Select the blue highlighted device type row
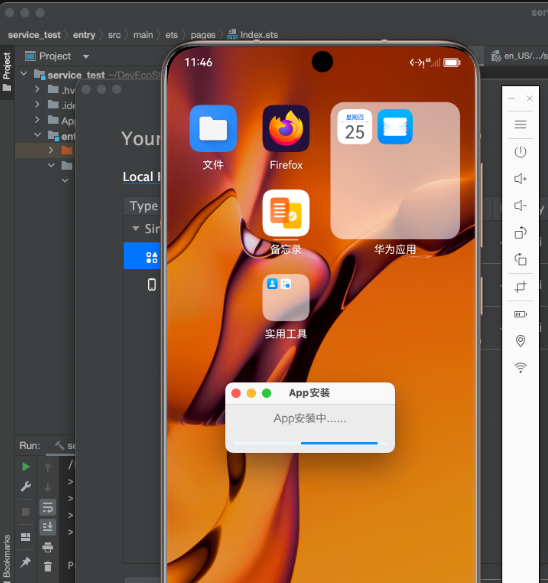 click(x=142, y=256)
